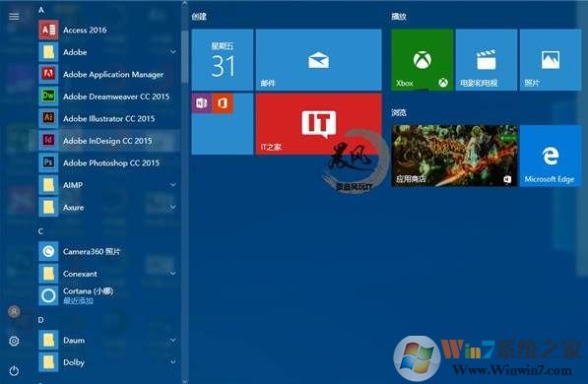Launch Access 2016 icon
The width and height of the screenshot is (588, 384).
pyautogui.click(x=48, y=30)
